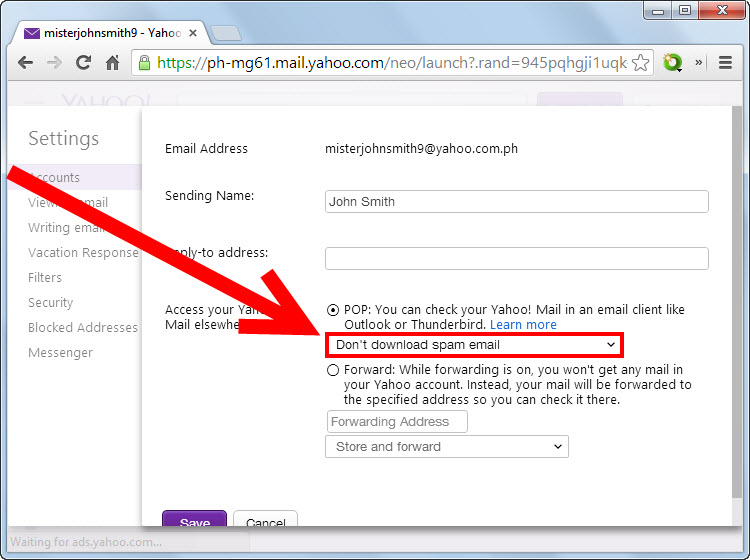This screenshot has height=560, width=750.
Task: Reload the Yahoo Mail page
Action: 83,62
